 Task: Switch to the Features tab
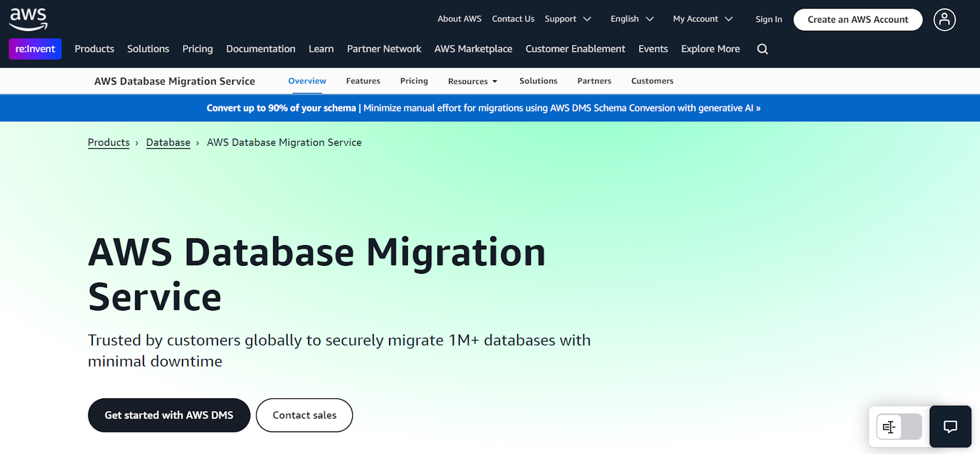coord(363,81)
